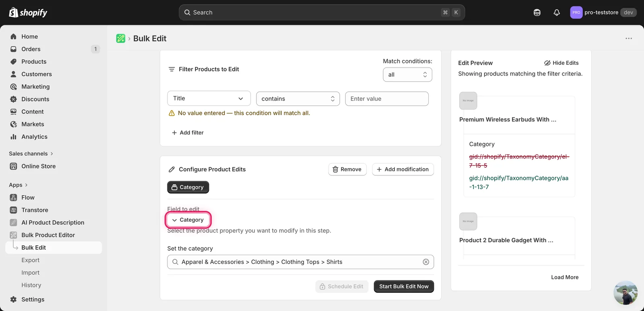Viewport: 644px width, 311px height.
Task: Click the Settings gear icon
Action: point(13,299)
